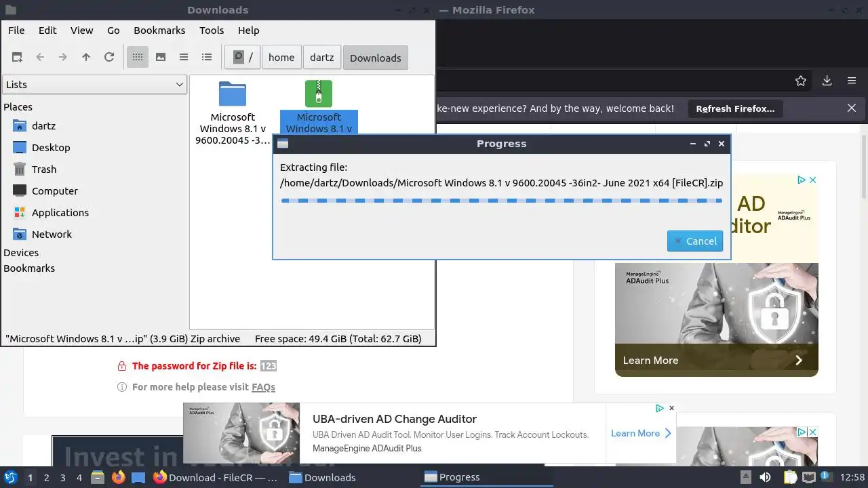This screenshot has height=488, width=868.
Task: Close the bottom banner ad
Action: (671, 408)
